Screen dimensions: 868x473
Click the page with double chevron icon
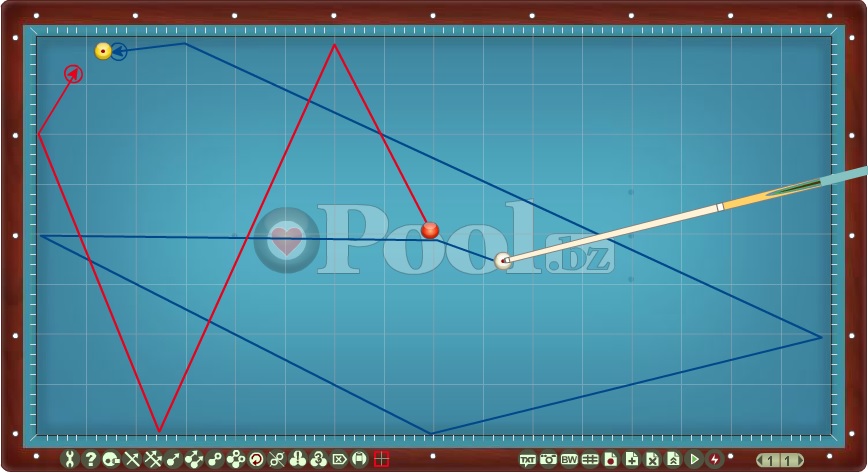point(674,459)
